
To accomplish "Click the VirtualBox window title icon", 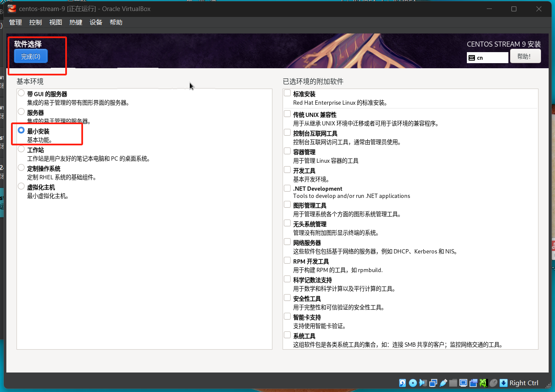I will click(x=12, y=8).
